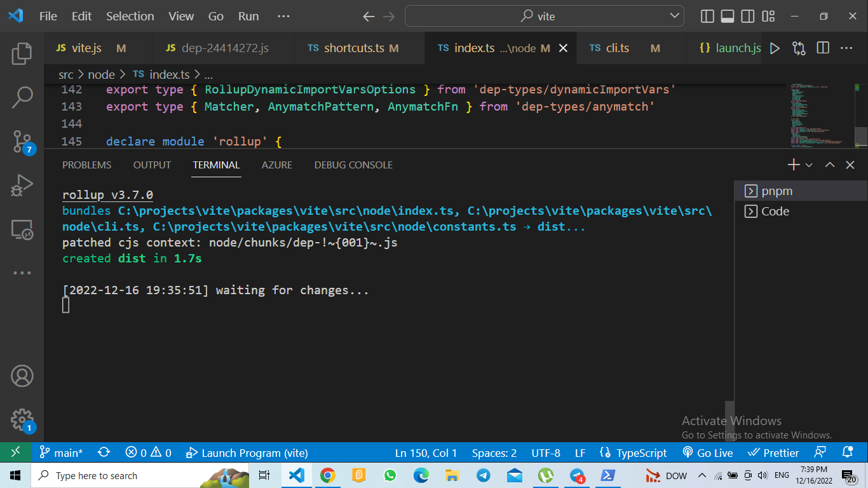
Task: Open the Search view
Action: click(x=22, y=97)
